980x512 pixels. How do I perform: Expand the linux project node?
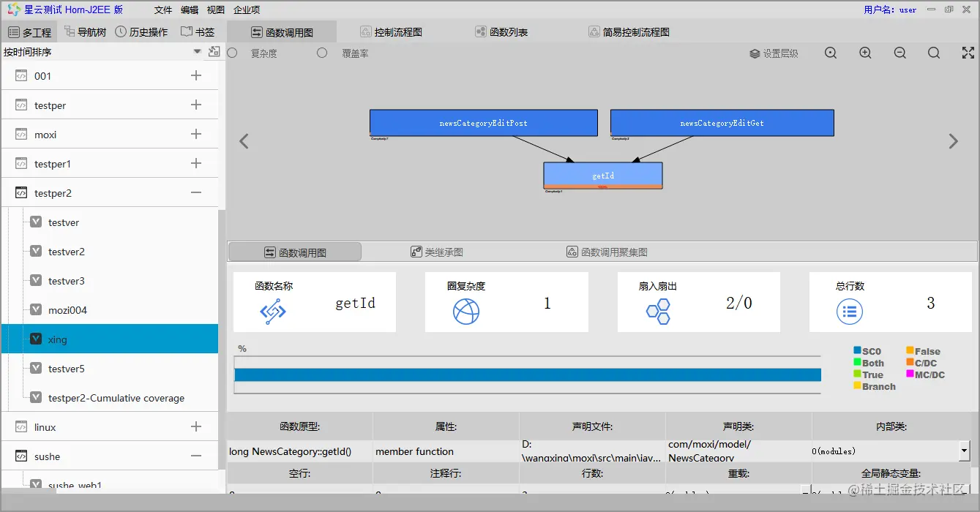tap(196, 426)
